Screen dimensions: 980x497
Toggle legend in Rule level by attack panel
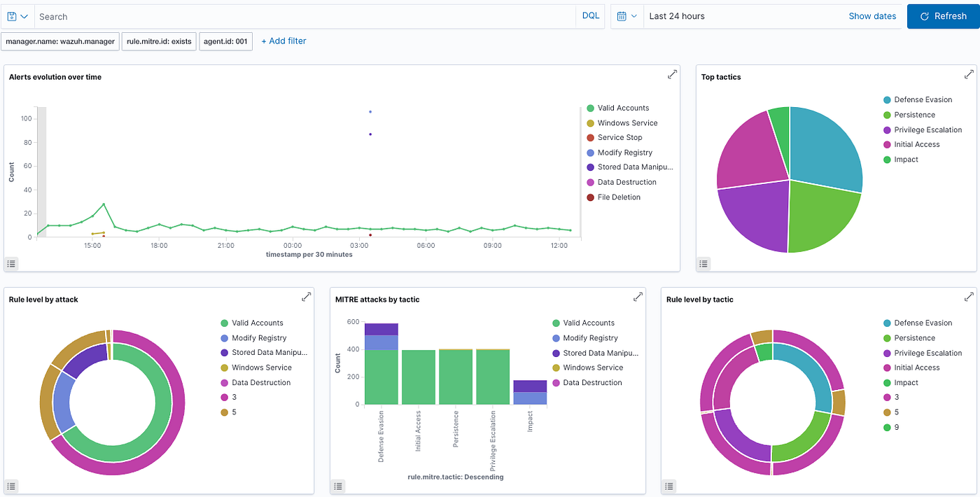(12, 486)
